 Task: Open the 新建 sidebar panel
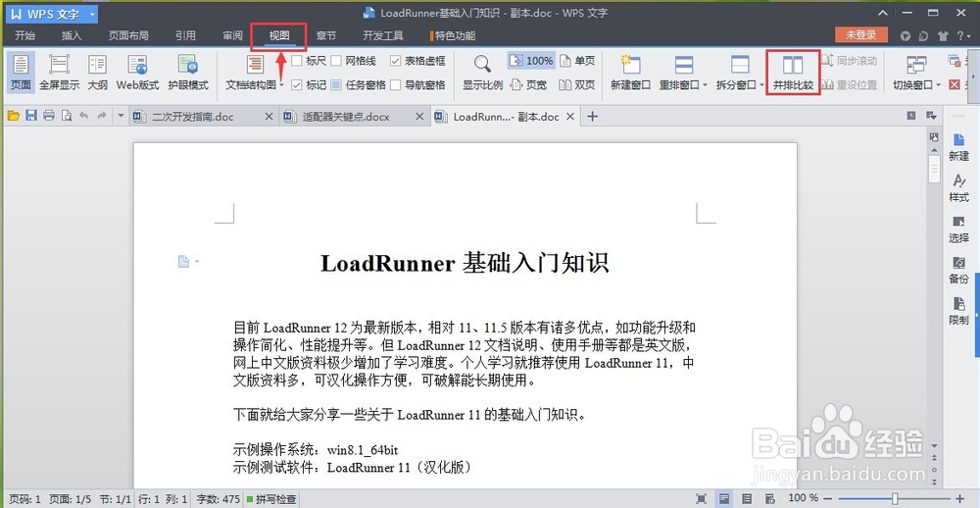pos(958,147)
